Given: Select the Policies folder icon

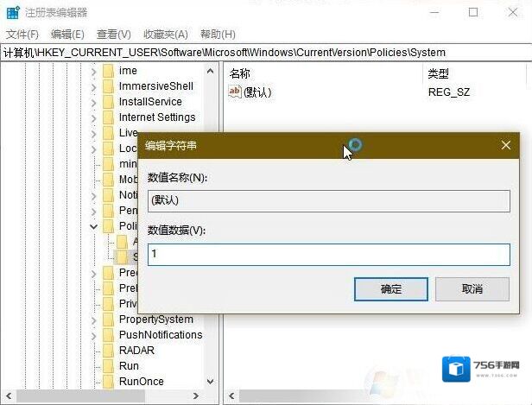Looking at the screenshot, I should pos(108,226).
